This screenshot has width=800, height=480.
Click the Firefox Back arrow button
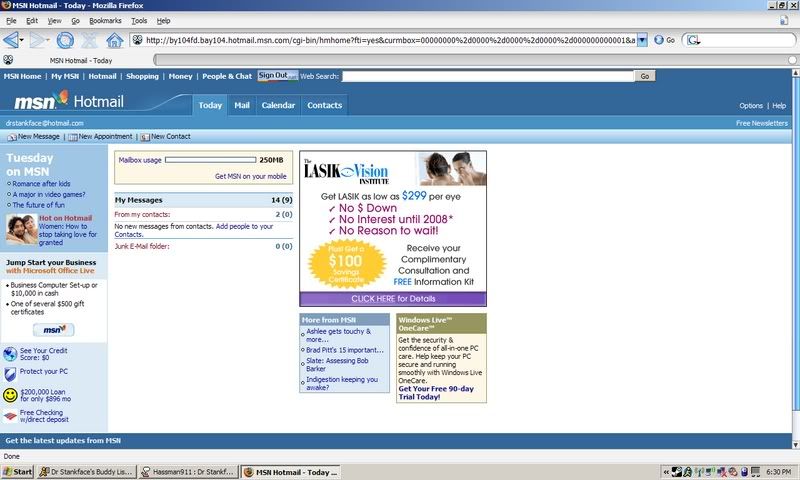[x=11, y=40]
